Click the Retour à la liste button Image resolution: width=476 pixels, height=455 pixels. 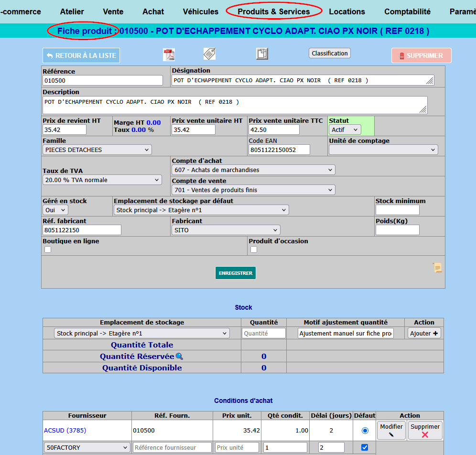81,55
